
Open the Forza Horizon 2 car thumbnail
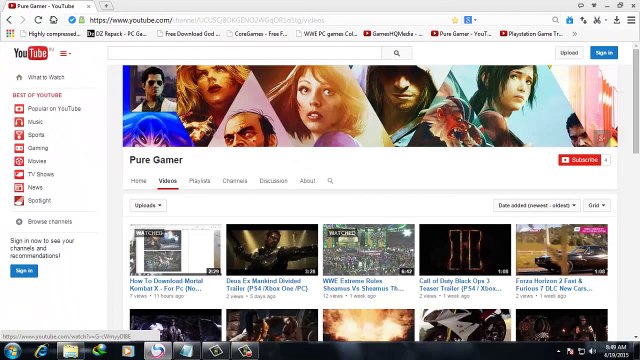pyautogui.click(x=562, y=250)
